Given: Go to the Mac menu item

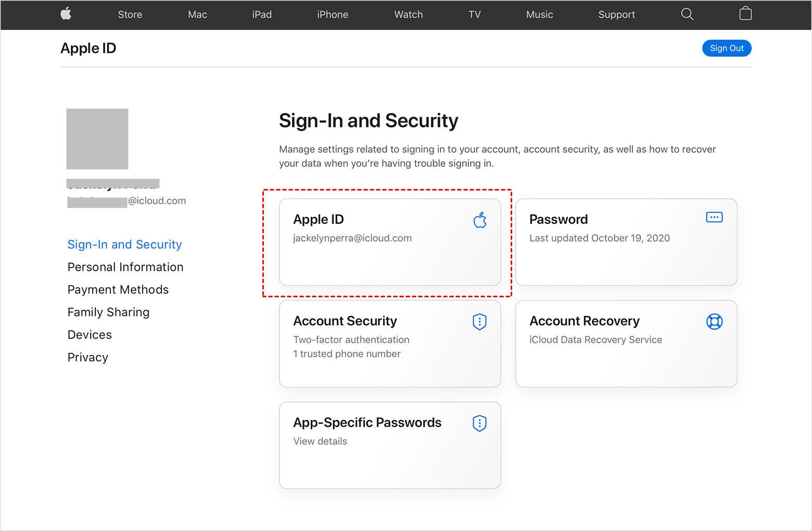Looking at the screenshot, I should coord(197,15).
